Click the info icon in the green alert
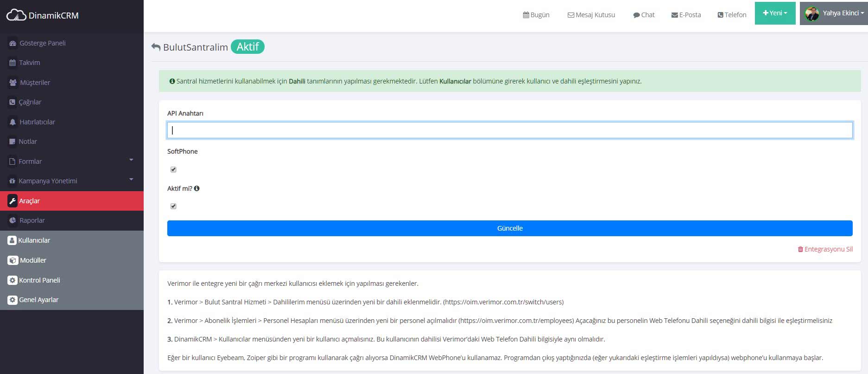 click(x=172, y=81)
